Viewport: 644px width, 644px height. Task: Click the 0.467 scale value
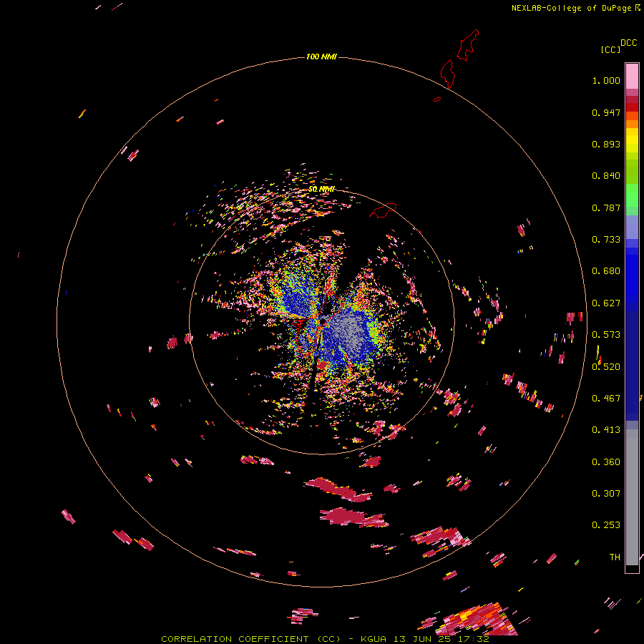point(606,399)
